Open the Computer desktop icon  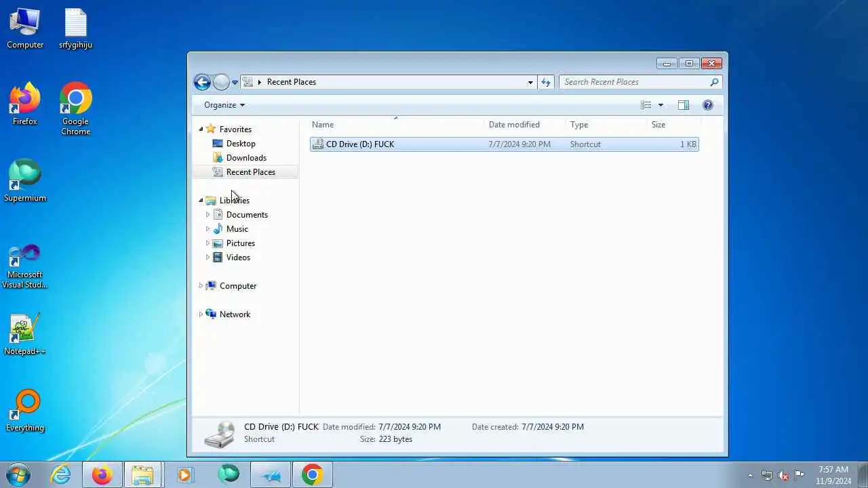[x=25, y=28]
